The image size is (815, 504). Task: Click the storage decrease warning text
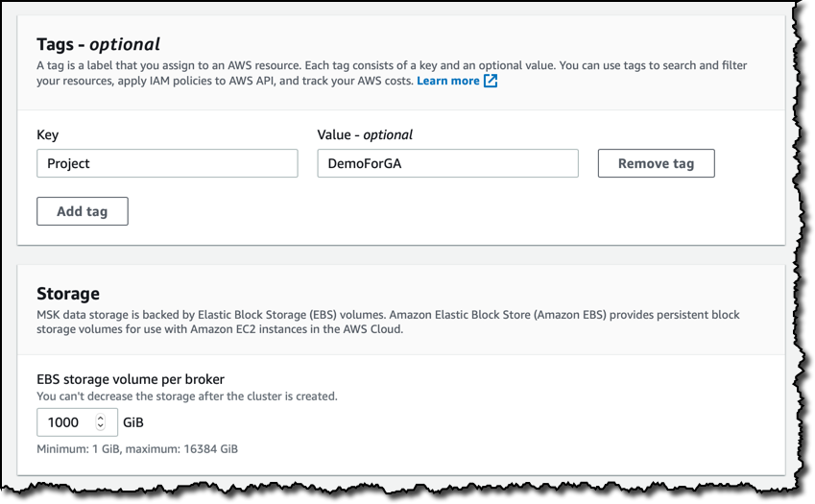pyautogui.click(x=187, y=396)
